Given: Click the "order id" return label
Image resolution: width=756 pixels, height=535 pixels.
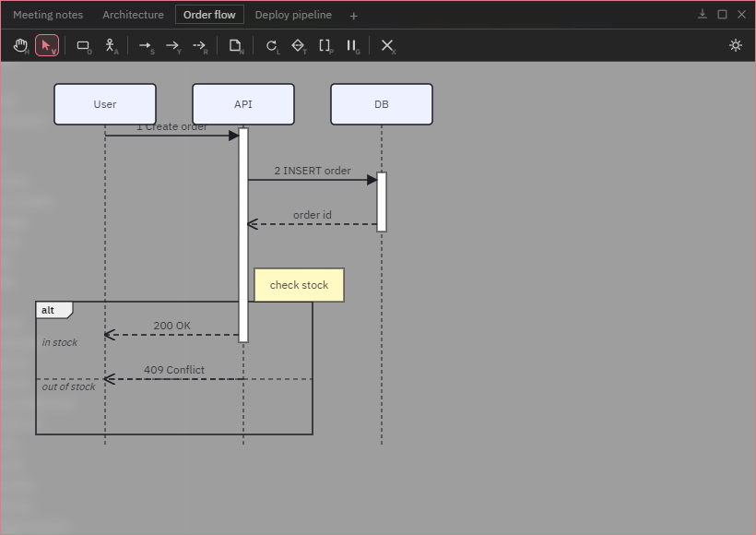Looking at the screenshot, I should (313, 215).
